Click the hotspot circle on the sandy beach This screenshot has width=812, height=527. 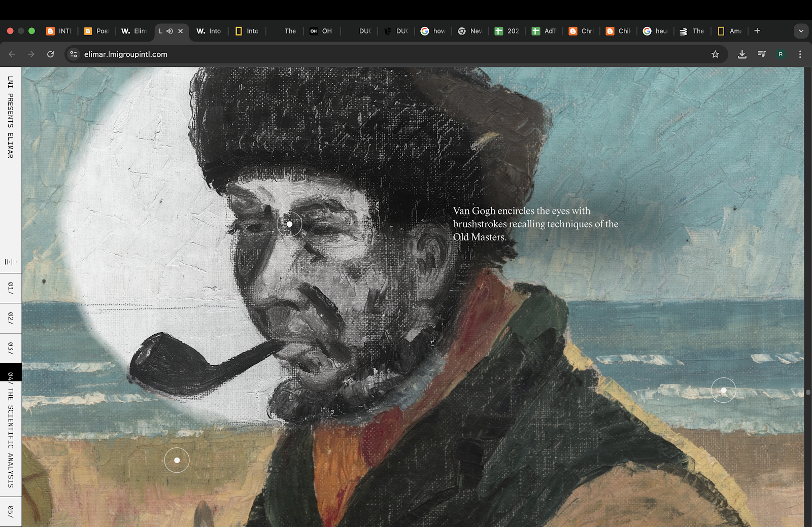[177, 460]
